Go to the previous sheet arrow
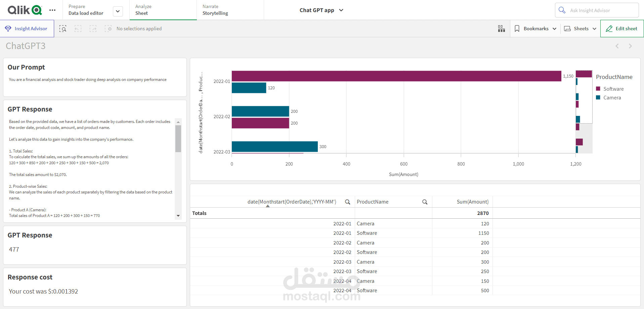Viewport: 644px width, 309px height. tap(617, 46)
